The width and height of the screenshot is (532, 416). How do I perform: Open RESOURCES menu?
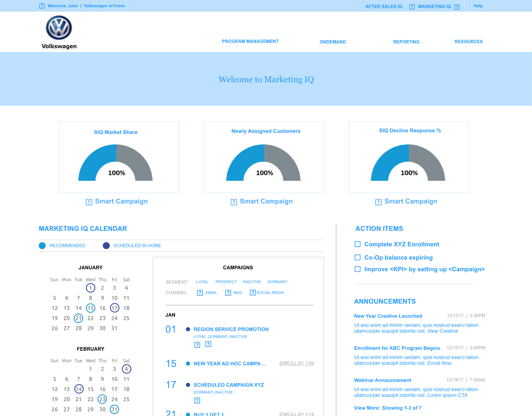469,42
